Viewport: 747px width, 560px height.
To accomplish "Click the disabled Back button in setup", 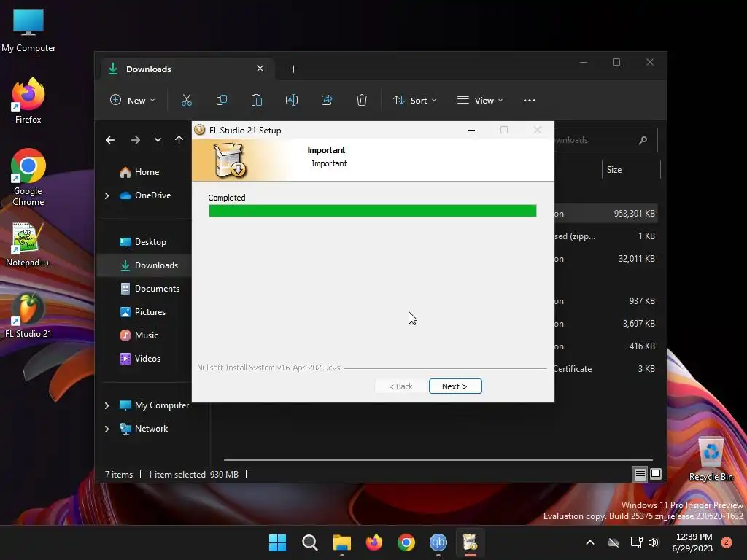I will pos(400,386).
